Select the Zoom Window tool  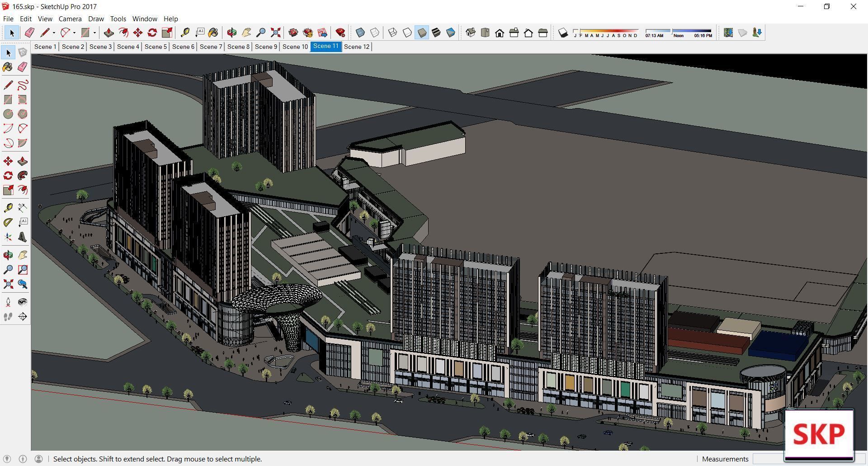pyautogui.click(x=23, y=270)
